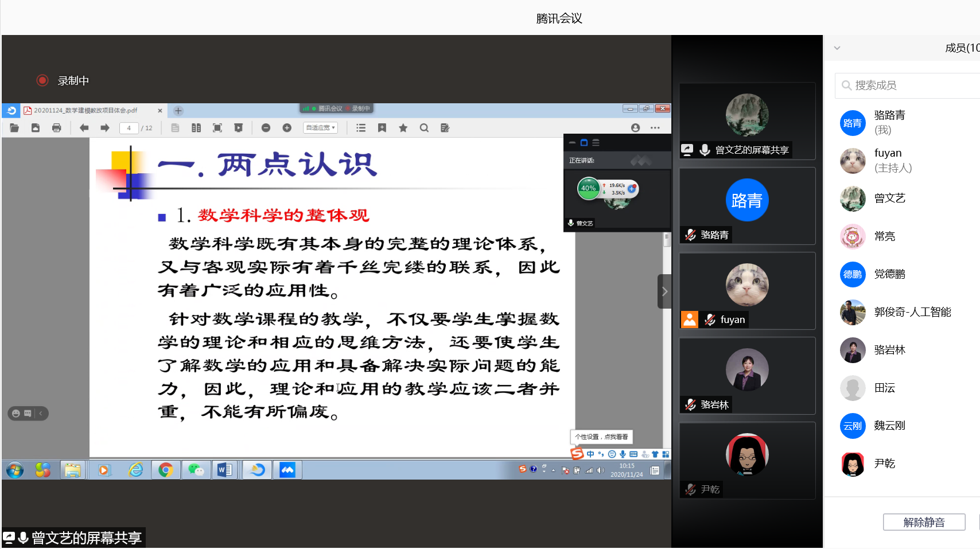Click the print icon in PDF toolbar
This screenshot has height=549, width=980.
click(x=56, y=128)
